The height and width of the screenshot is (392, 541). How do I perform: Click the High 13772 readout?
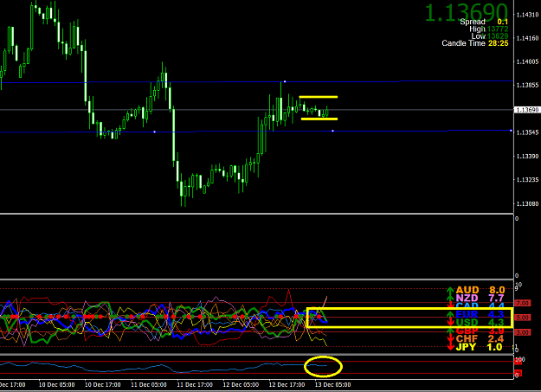coord(488,29)
